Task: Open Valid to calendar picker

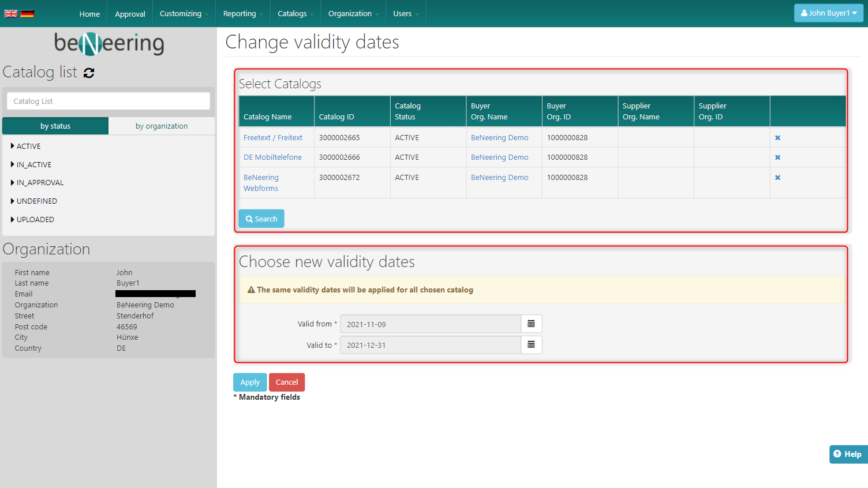Action: pos(531,345)
